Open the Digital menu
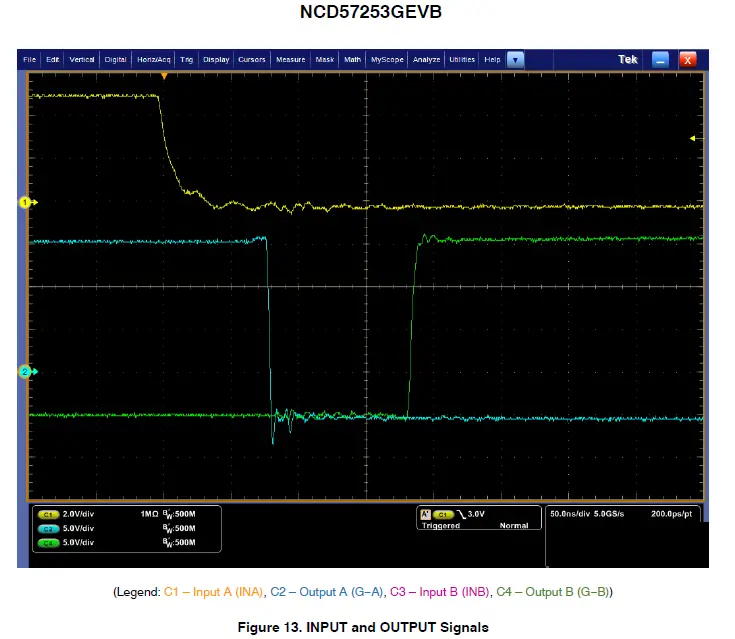This screenshot has height=639, width=735. [115, 60]
